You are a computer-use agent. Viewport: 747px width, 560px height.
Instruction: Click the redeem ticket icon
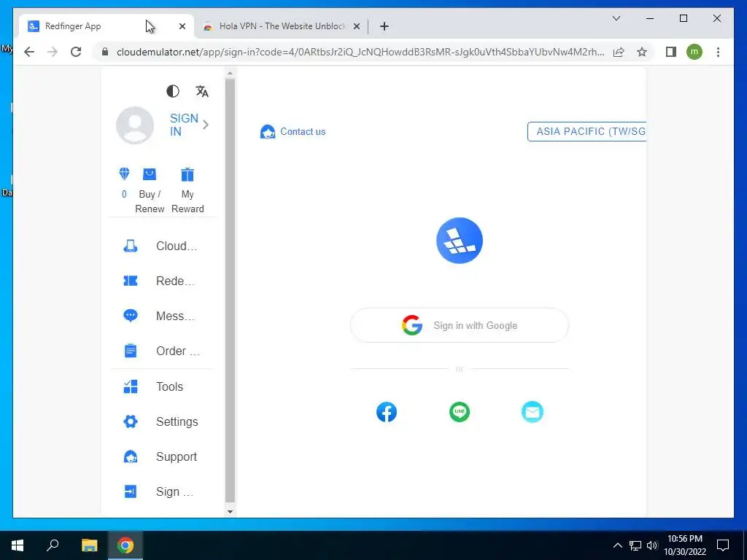pos(131,281)
